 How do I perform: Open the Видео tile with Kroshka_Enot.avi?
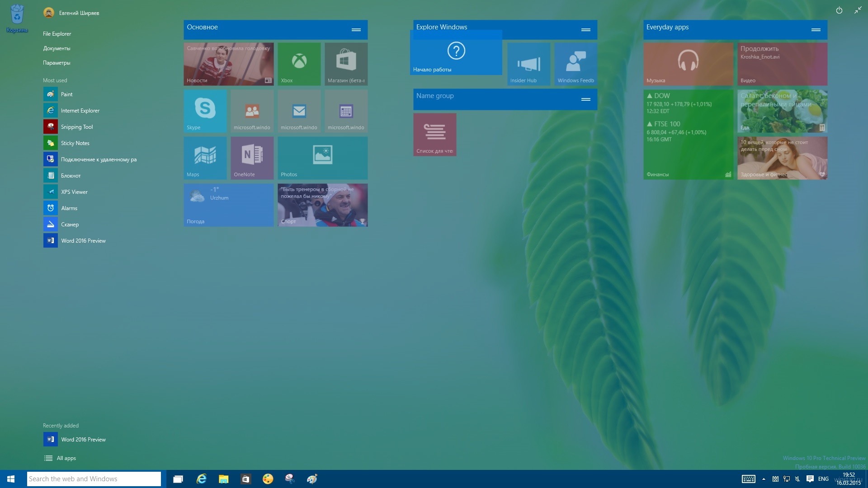click(782, 64)
